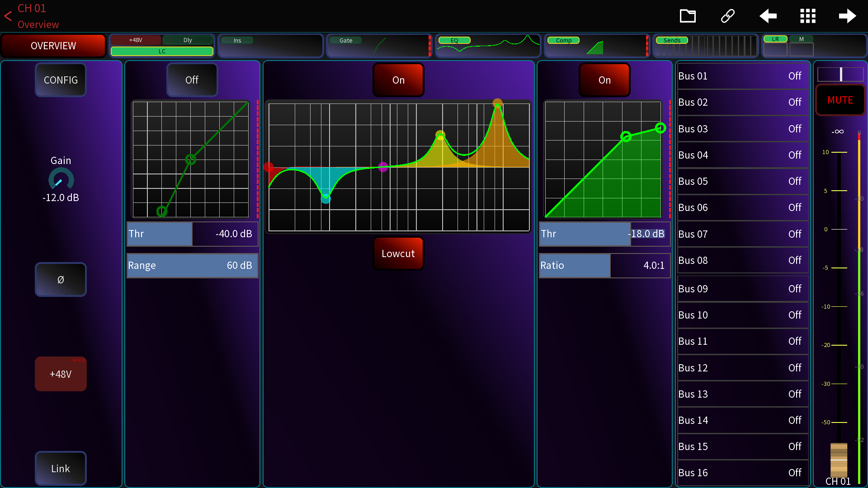Select the Bus 05 send row
The width and height of the screenshot is (868, 488).
741,181
